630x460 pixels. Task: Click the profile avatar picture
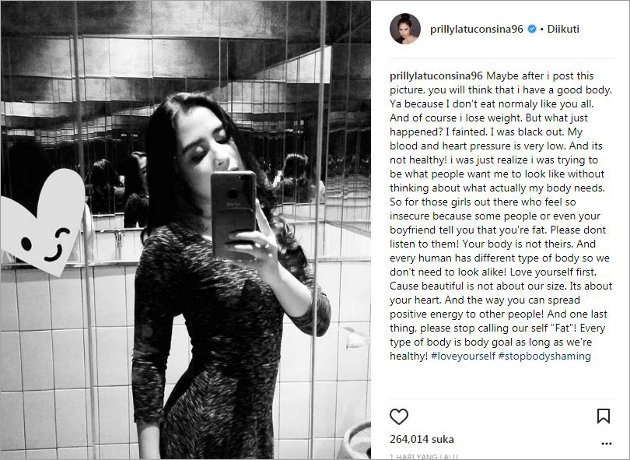pyautogui.click(x=405, y=29)
